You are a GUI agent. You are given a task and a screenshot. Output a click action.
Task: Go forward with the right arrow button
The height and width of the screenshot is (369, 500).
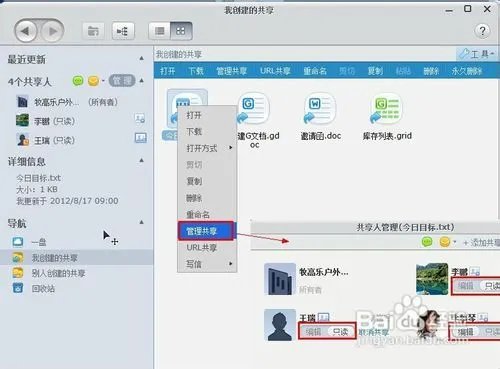pos(52,31)
